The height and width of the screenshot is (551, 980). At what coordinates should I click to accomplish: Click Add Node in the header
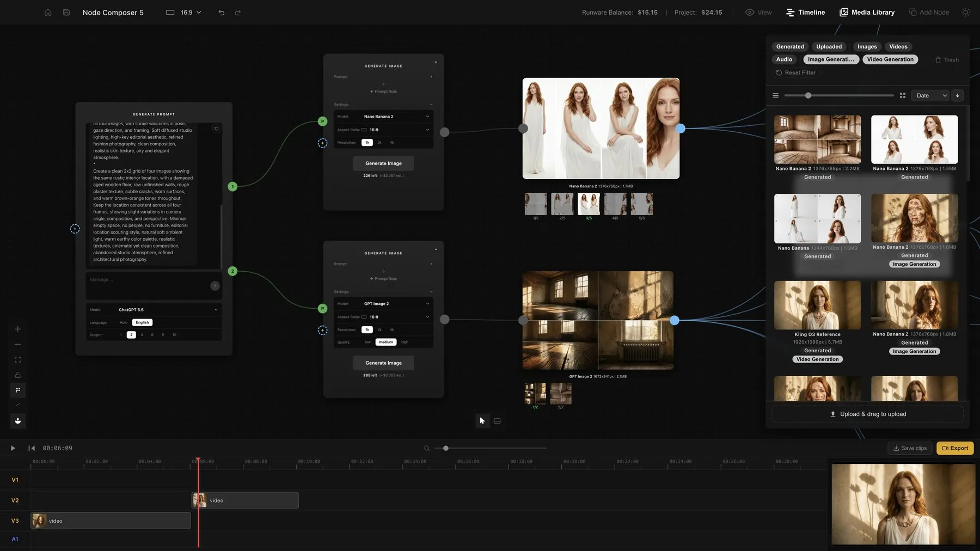pyautogui.click(x=929, y=12)
